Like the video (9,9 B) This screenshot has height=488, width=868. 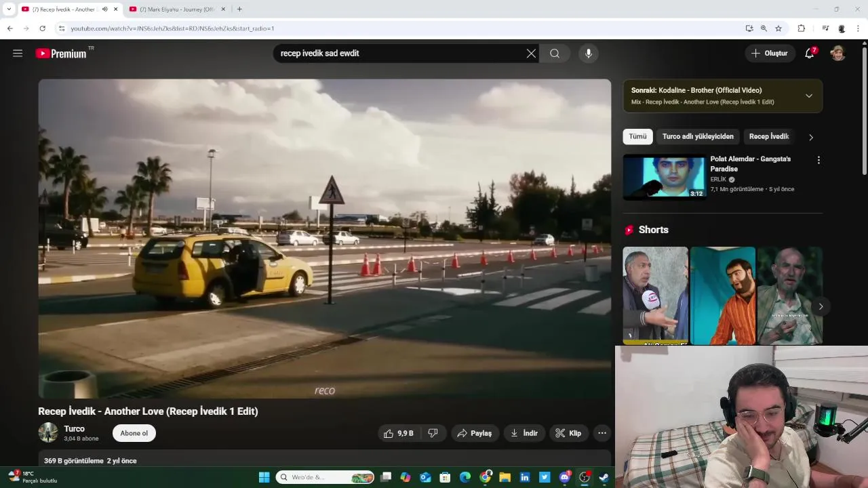point(398,433)
